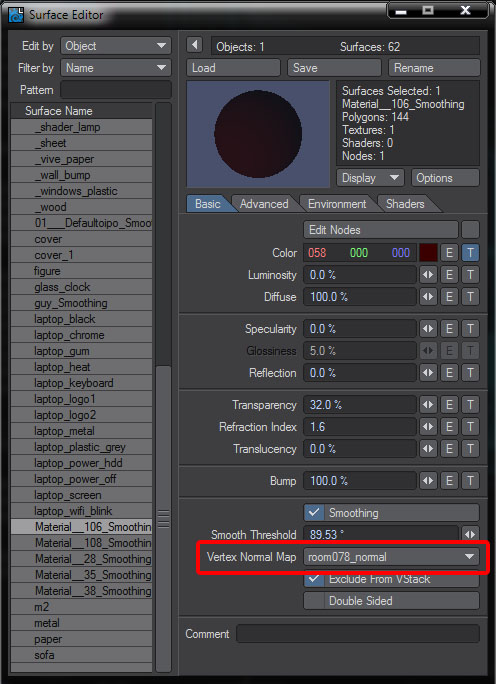Click the Specularity slider arrows icon
The width and height of the screenshot is (496, 684).
pos(428,329)
